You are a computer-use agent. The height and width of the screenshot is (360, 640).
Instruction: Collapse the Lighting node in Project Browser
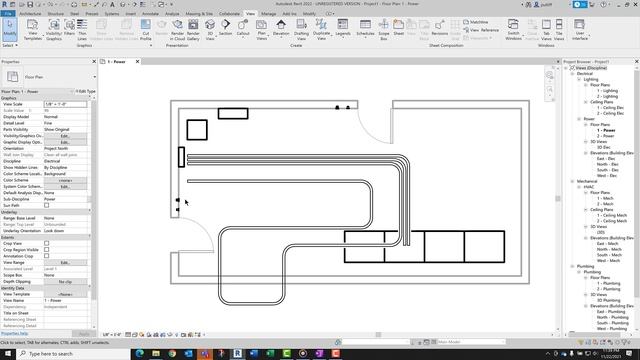(x=579, y=80)
